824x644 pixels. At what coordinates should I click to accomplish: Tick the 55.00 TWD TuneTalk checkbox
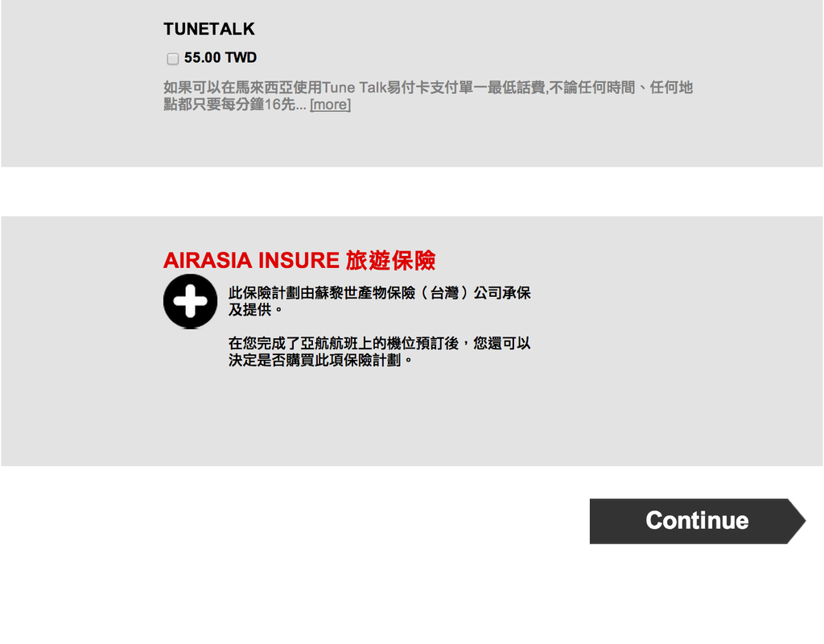tap(173, 58)
